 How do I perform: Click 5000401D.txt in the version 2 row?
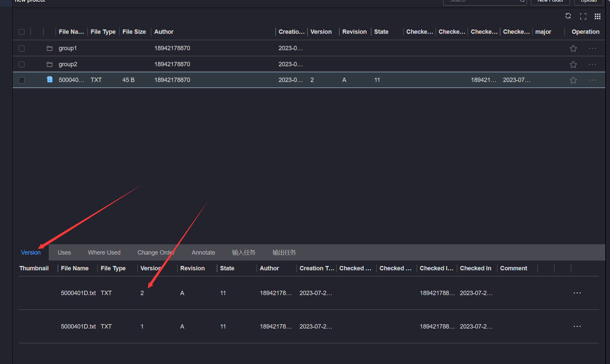pyautogui.click(x=78, y=293)
